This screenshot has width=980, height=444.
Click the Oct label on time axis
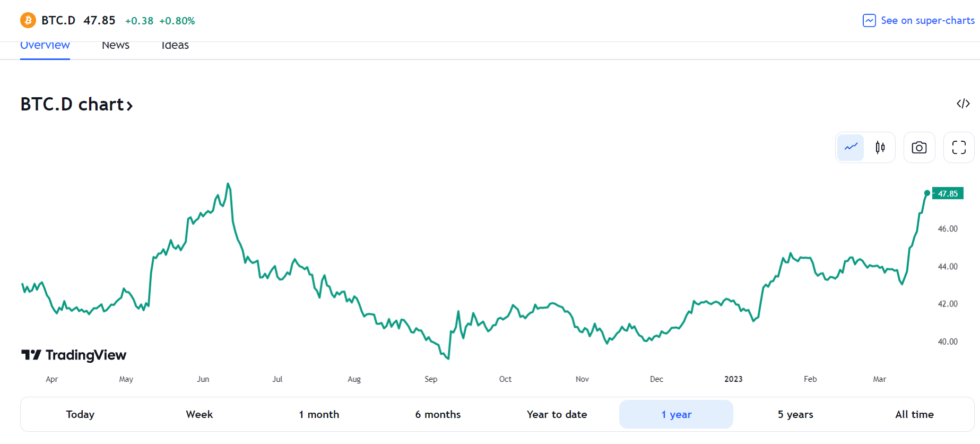pos(505,379)
